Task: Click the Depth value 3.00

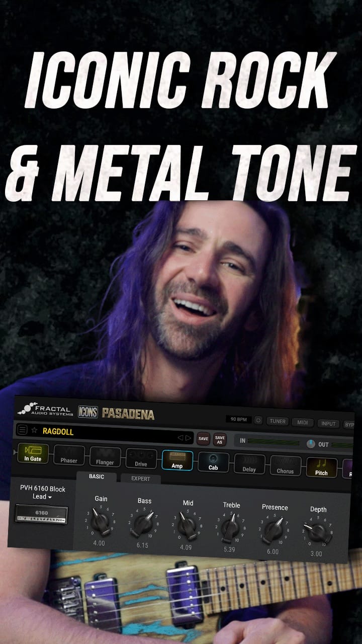Action: [316, 554]
